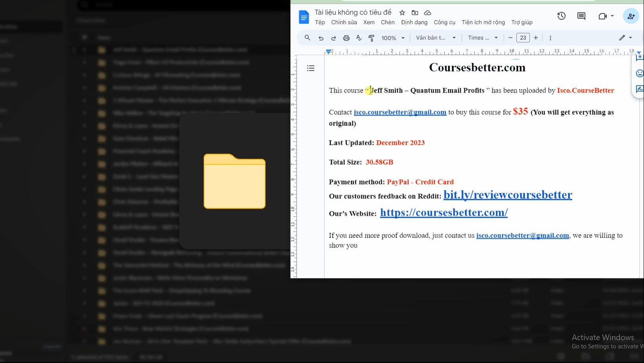Open the Trợ giúp menu
Screen dimensions: 644x363
pos(522,22)
